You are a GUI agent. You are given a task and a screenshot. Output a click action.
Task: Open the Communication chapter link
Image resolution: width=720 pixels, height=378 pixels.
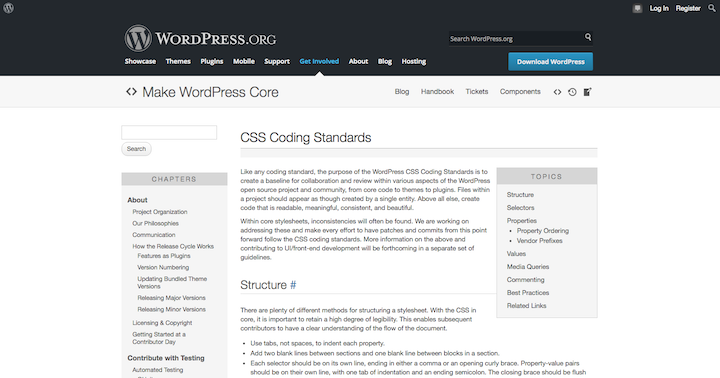coord(154,235)
